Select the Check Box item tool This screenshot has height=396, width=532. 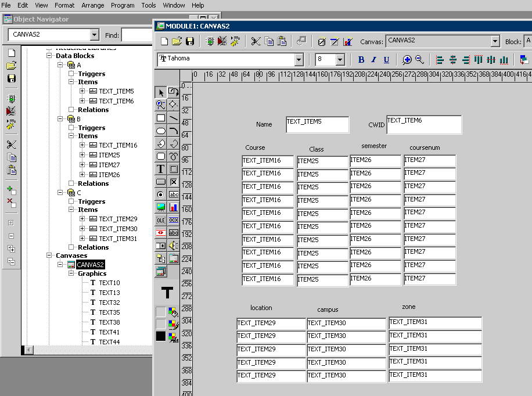point(174,182)
